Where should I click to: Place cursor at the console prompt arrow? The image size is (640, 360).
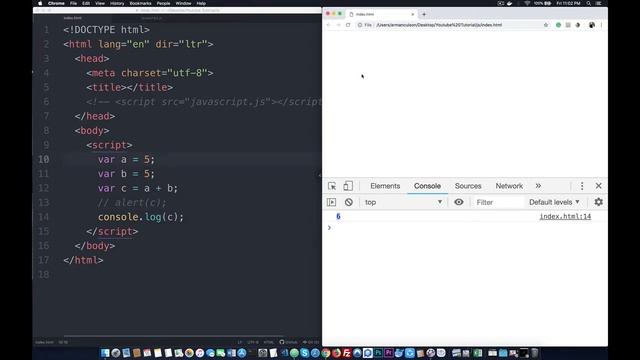329,228
